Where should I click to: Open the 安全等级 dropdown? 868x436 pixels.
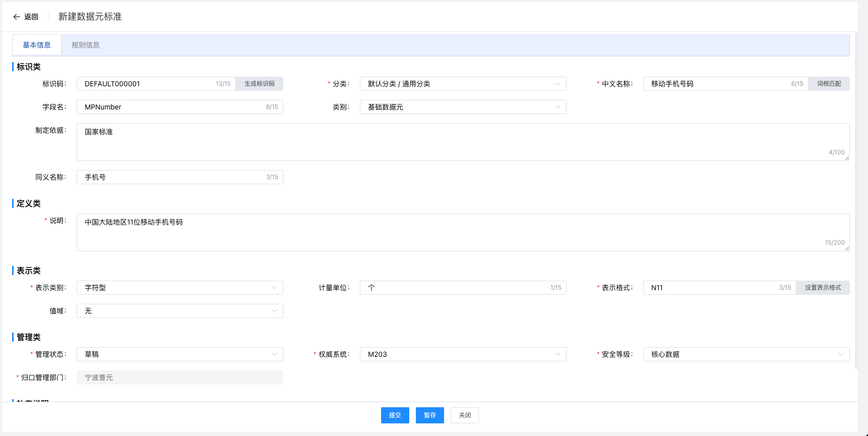[746, 354]
